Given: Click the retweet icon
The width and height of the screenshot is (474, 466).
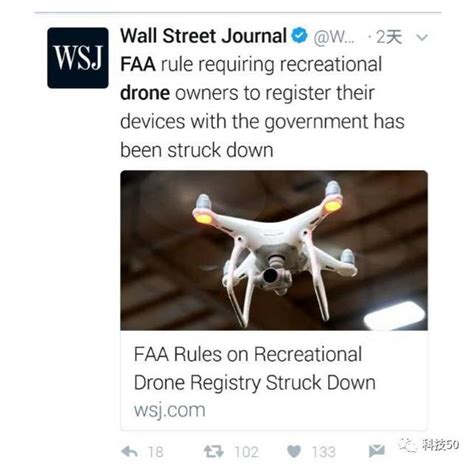Looking at the screenshot, I should coord(213,452).
